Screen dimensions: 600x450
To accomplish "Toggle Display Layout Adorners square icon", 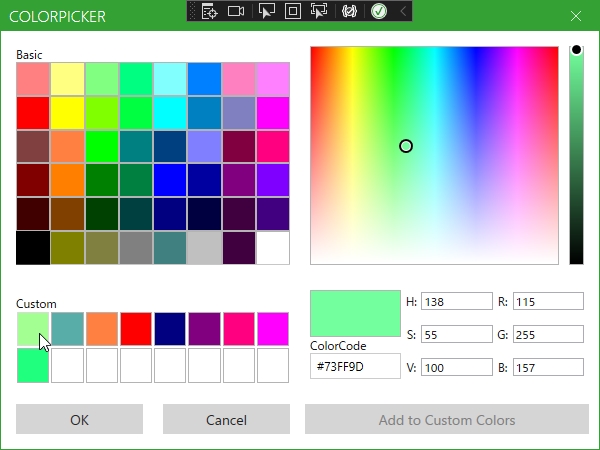I will 293,11.
